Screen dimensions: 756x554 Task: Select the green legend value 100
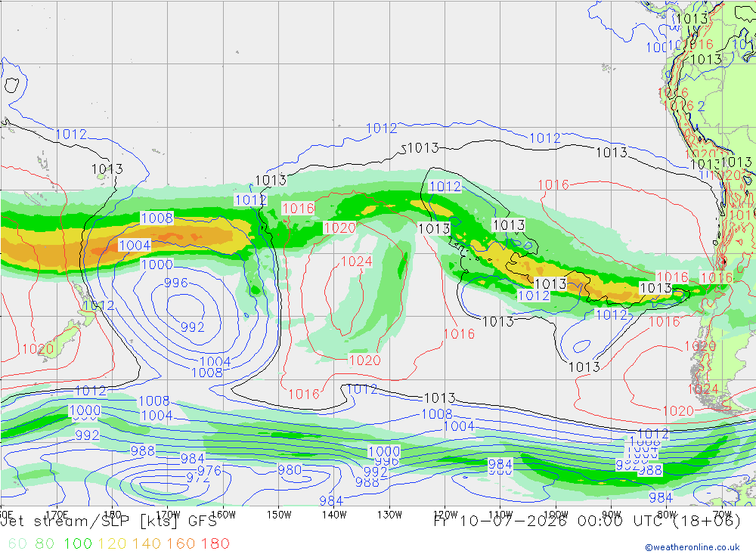[x=78, y=543]
